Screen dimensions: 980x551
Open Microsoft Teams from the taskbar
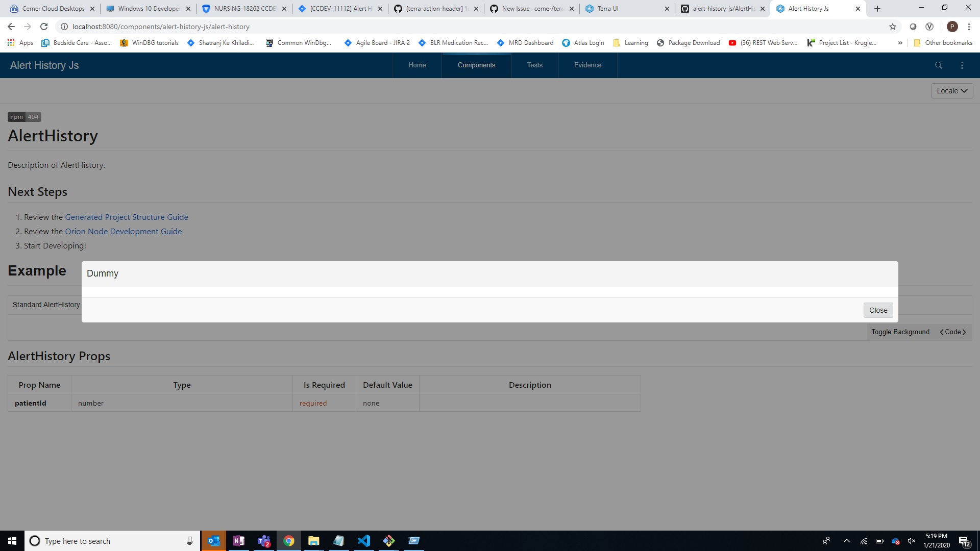[264, 541]
